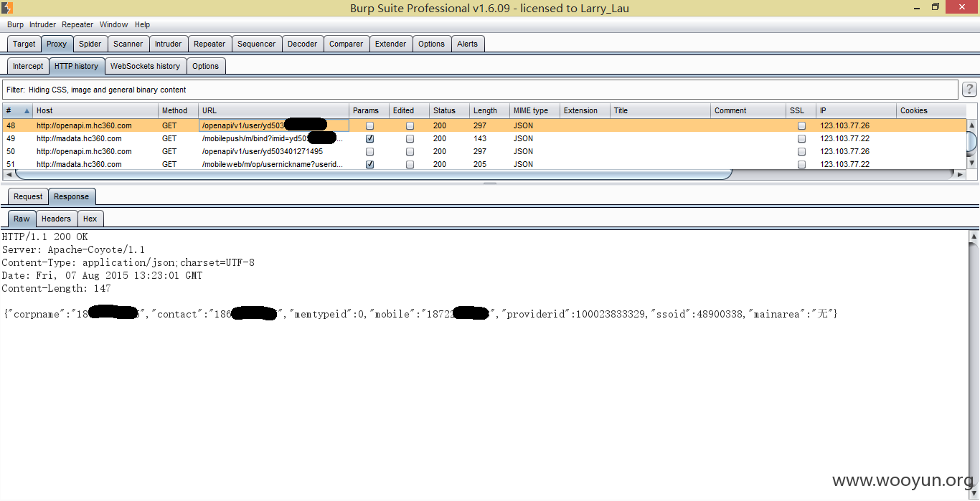Open the Alerts tab
980x501 pixels.
[x=468, y=44]
